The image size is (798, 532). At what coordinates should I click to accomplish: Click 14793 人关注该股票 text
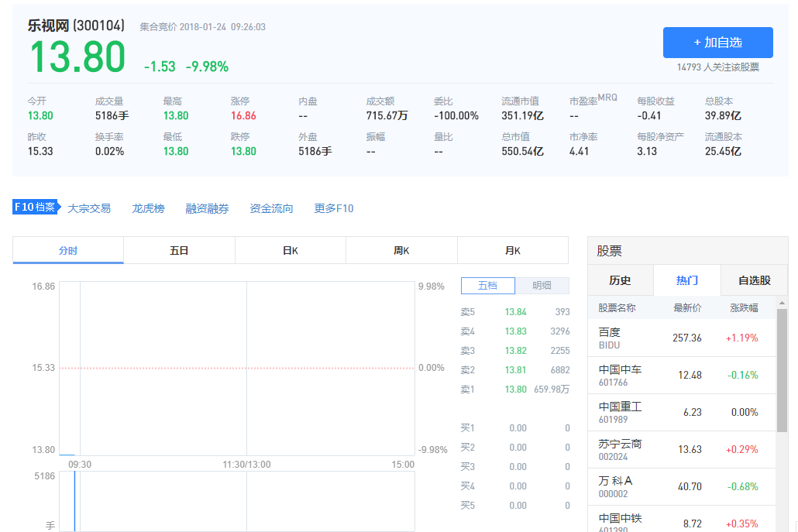point(717,67)
